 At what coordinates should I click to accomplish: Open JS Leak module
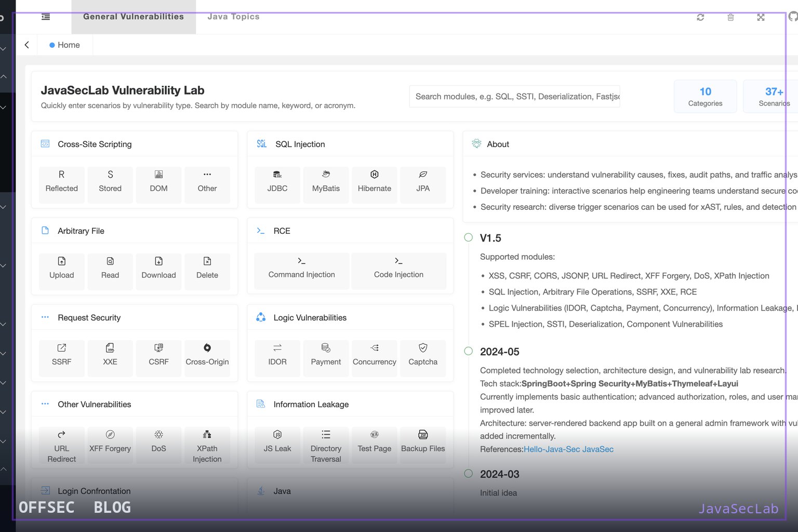pyautogui.click(x=277, y=446)
